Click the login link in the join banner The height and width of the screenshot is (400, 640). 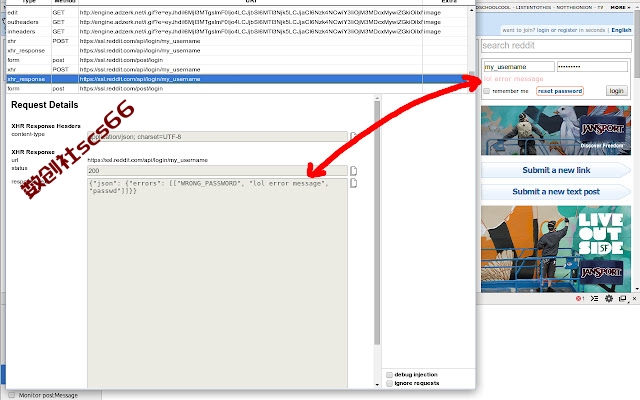coord(543,30)
